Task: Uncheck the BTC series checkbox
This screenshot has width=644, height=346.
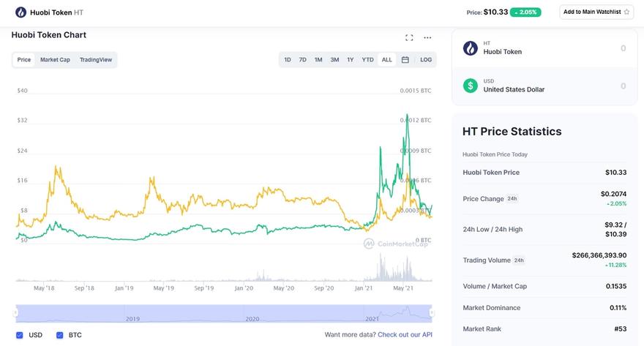Action: pyautogui.click(x=59, y=335)
